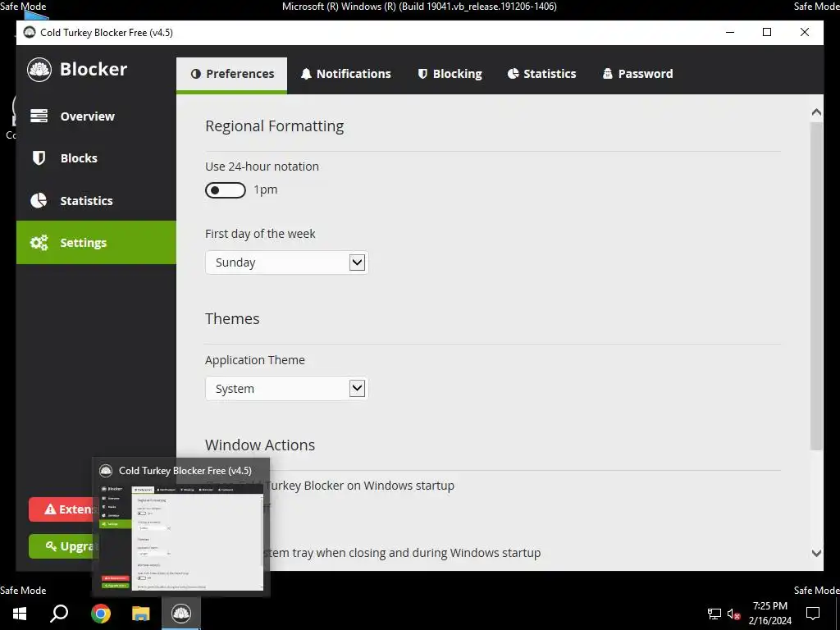Click the lock icon on Password tab
Image resolution: width=840 pixels, height=630 pixels.
[x=608, y=74]
